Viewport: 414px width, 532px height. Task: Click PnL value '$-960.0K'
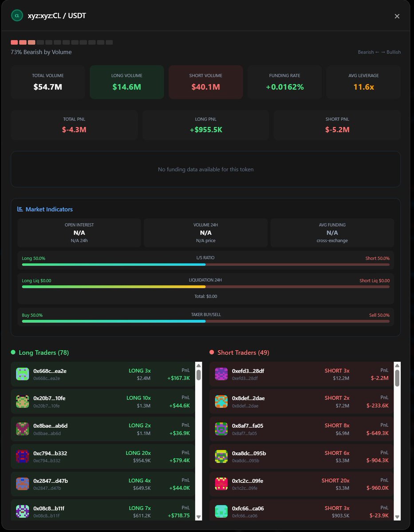click(x=377, y=488)
